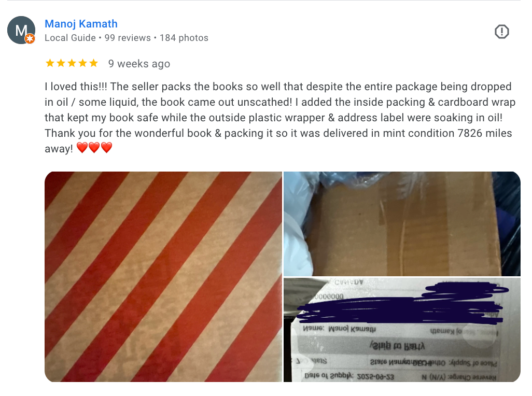Click the fifth yellow rating star

click(x=94, y=63)
